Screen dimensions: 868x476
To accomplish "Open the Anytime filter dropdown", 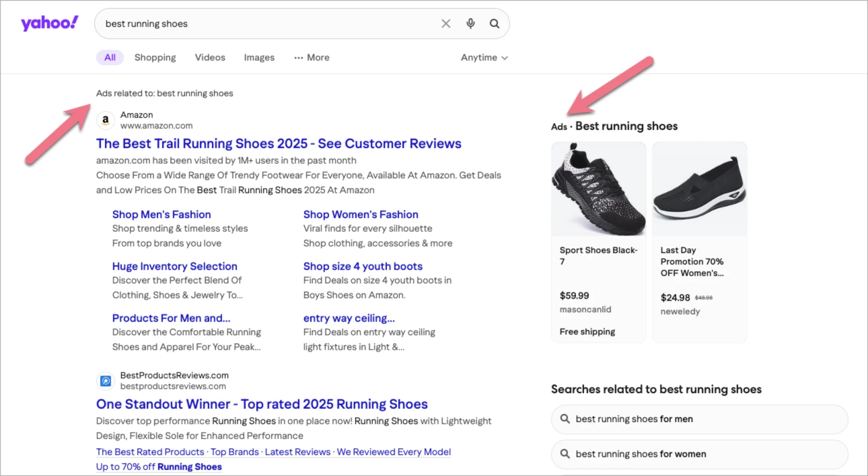I will (x=484, y=57).
